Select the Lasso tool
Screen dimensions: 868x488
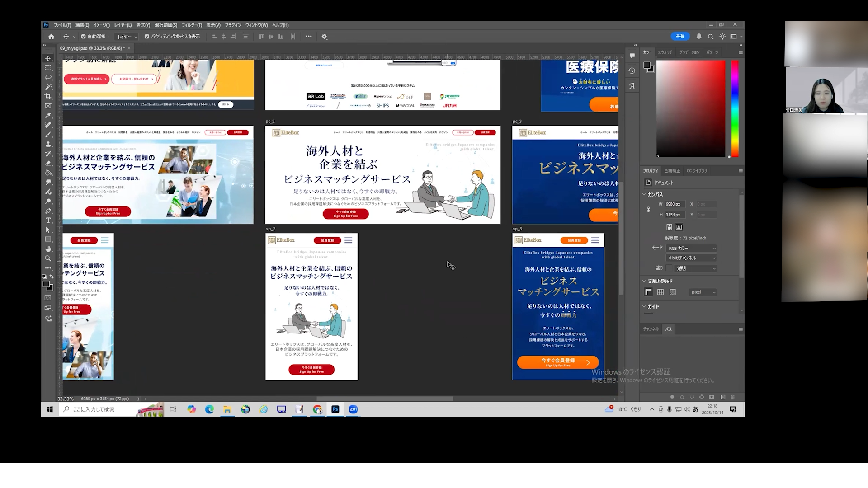coord(48,77)
